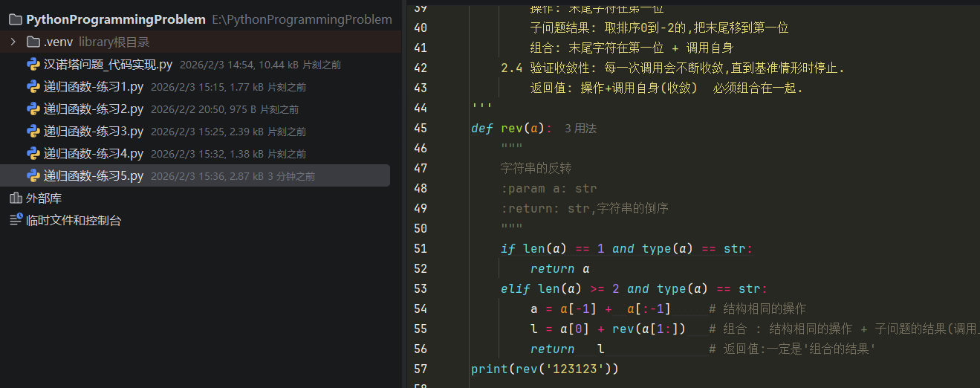Click the 'elif len(a) >= 2' line
Image resolution: width=980 pixels, height=388 pixels.
click(634, 288)
